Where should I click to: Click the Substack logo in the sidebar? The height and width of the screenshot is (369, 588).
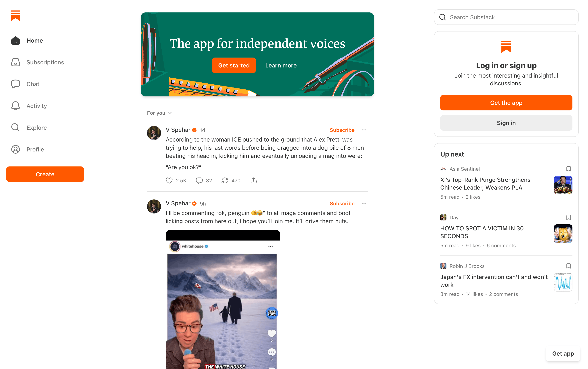pos(15,16)
